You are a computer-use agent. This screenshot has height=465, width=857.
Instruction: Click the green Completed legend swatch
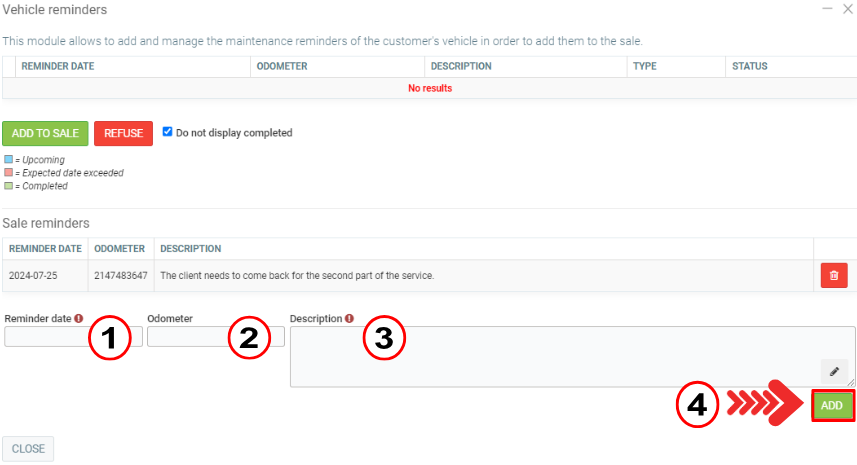coord(8,186)
